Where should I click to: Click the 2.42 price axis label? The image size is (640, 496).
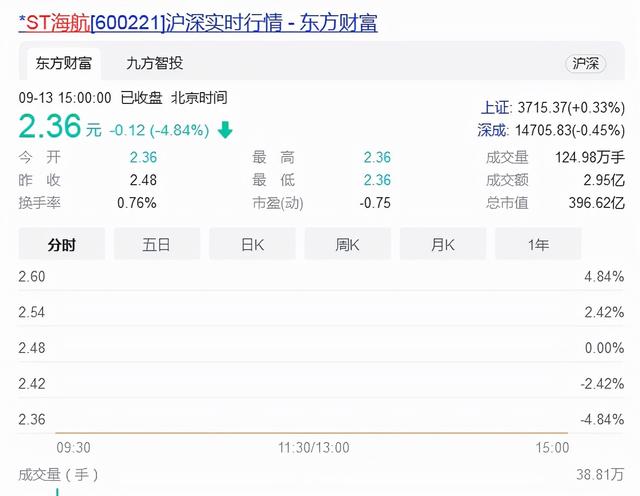click(32, 384)
